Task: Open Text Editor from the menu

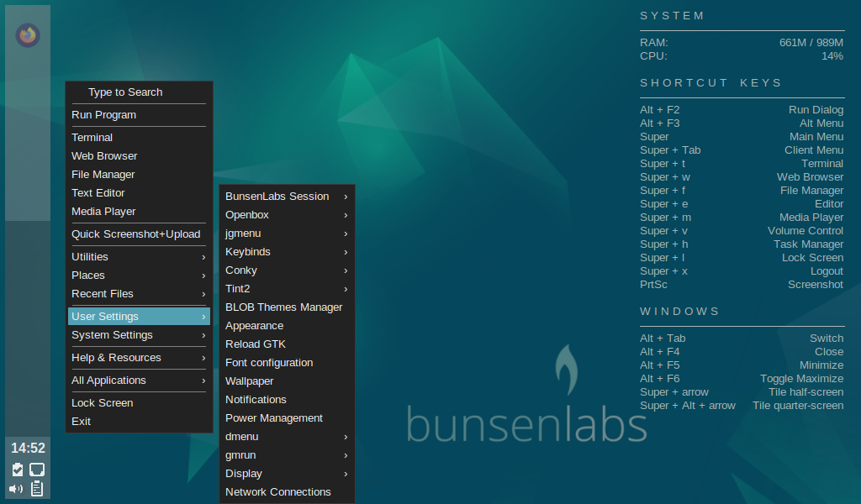Action: click(x=139, y=193)
